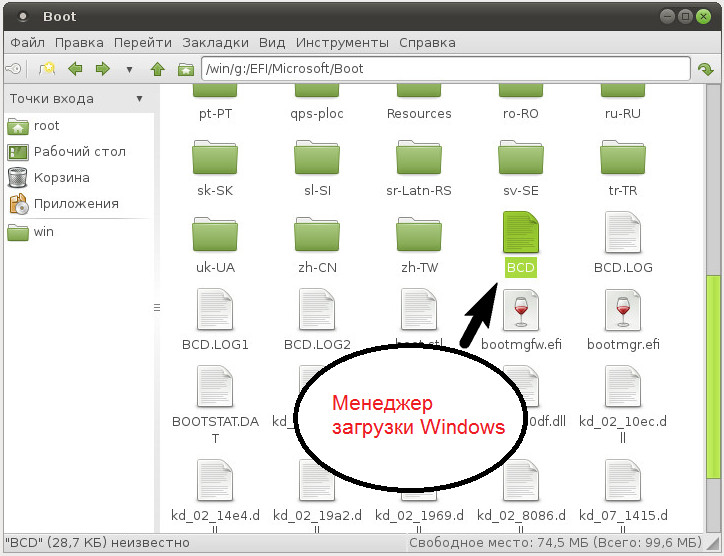
Task: Open the Файл menu
Action: click(28, 42)
